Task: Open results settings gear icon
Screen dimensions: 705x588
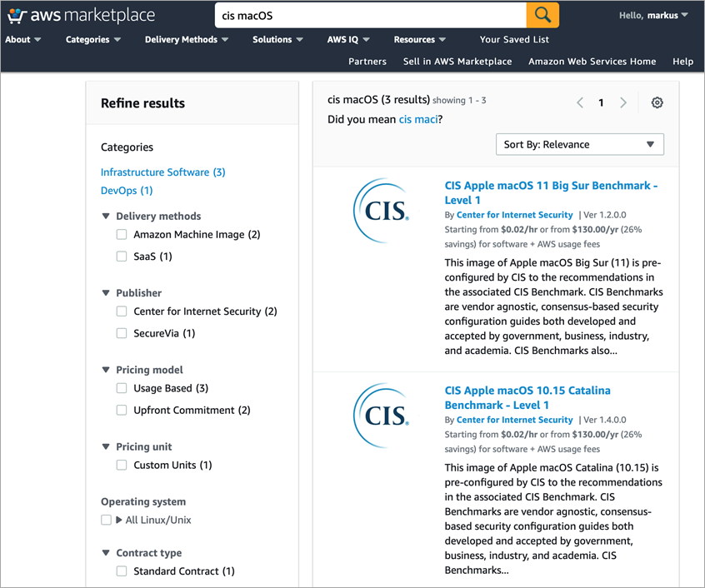Action: click(x=657, y=102)
